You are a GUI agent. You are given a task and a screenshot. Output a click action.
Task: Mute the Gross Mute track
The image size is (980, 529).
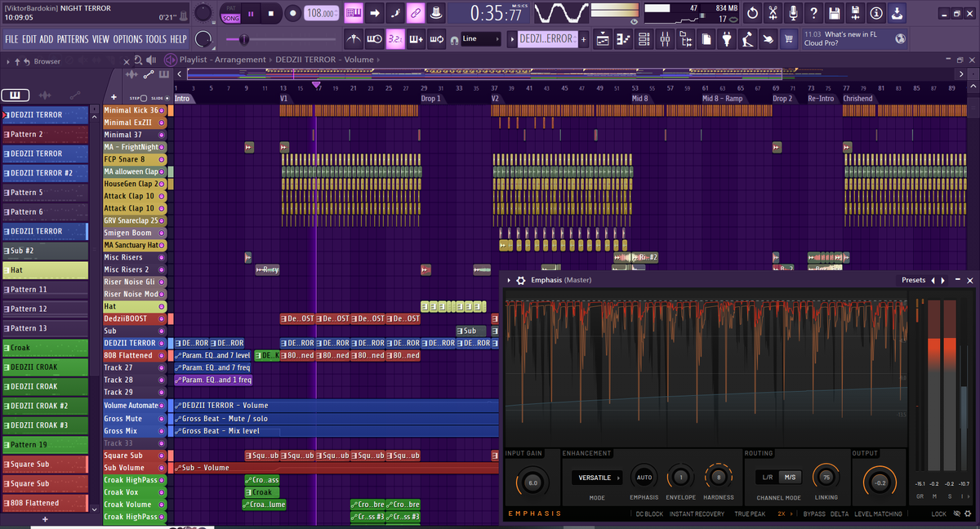162,419
